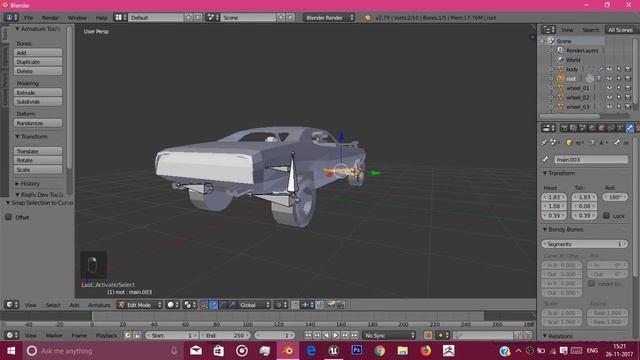
Task: Collapse the Rigify Dev Tools panel
Action: [x=18, y=195]
